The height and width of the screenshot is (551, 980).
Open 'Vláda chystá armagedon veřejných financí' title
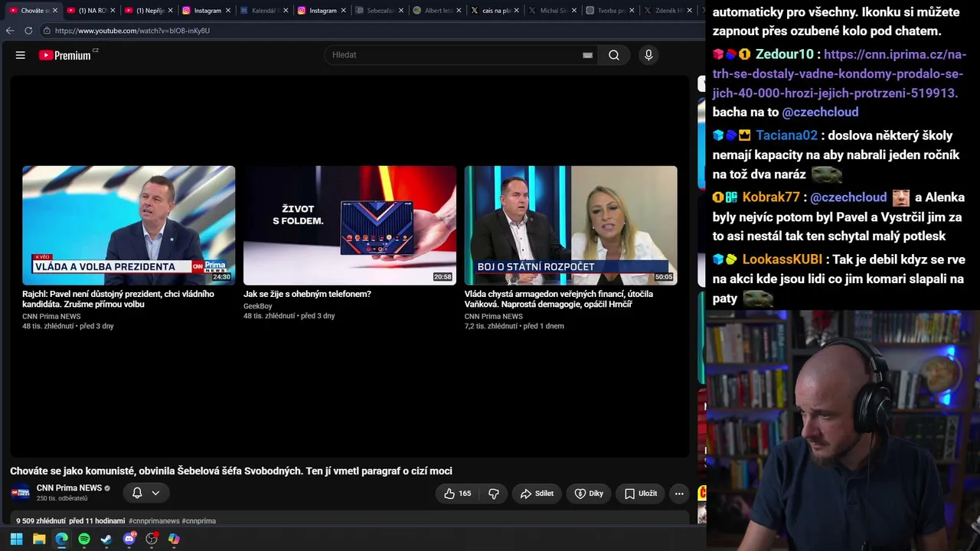click(x=559, y=299)
